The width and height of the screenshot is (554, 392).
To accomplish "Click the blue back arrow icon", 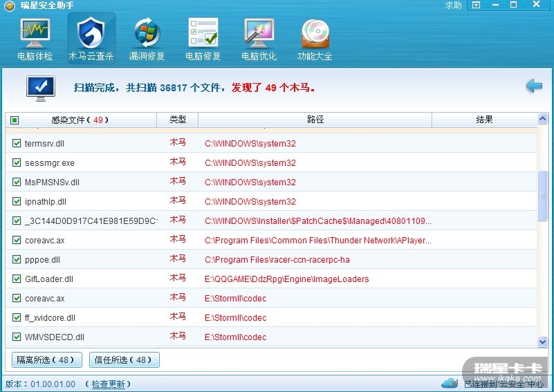I will coord(534,86).
